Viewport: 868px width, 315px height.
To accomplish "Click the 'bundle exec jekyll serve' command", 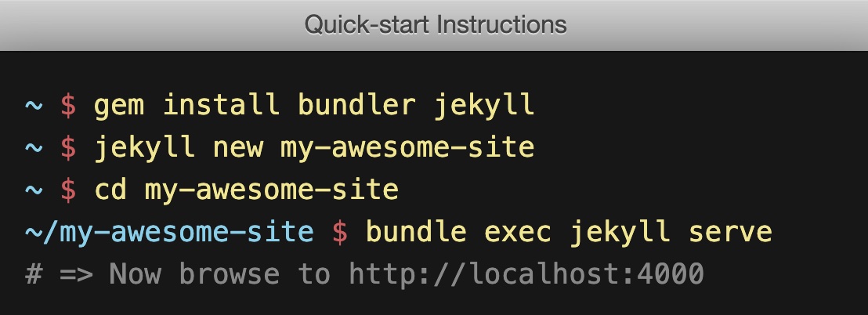I will [569, 231].
